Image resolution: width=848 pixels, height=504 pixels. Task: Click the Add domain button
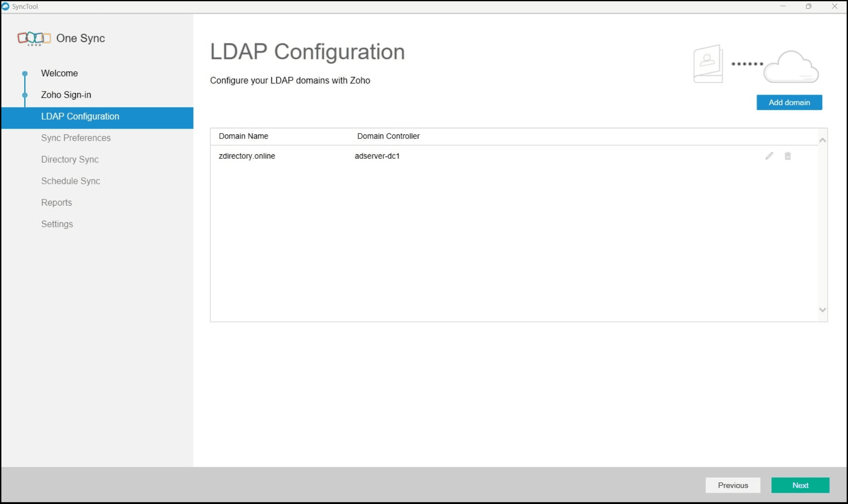click(789, 103)
